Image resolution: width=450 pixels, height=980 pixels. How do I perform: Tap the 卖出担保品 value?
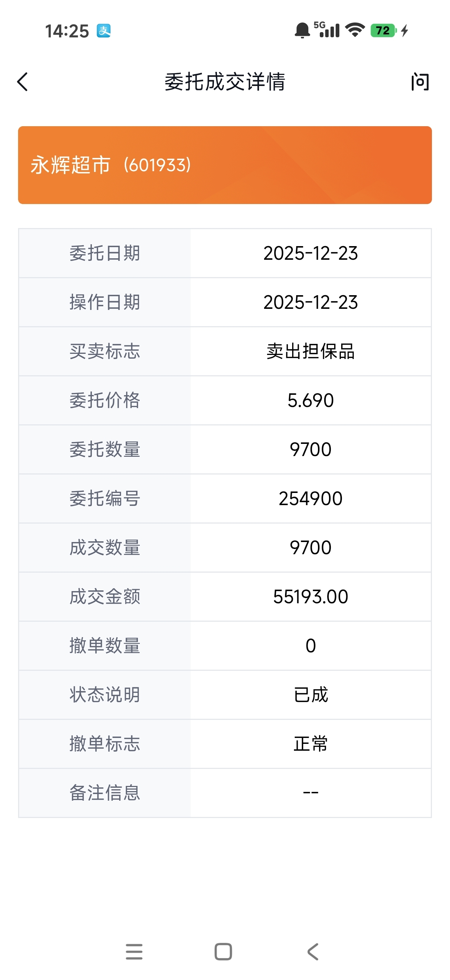(x=311, y=351)
